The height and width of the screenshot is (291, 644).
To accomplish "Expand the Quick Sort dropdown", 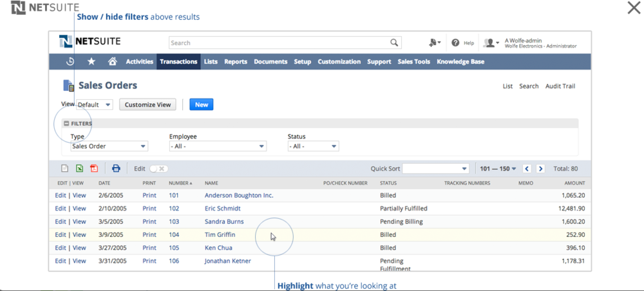I will point(435,169).
